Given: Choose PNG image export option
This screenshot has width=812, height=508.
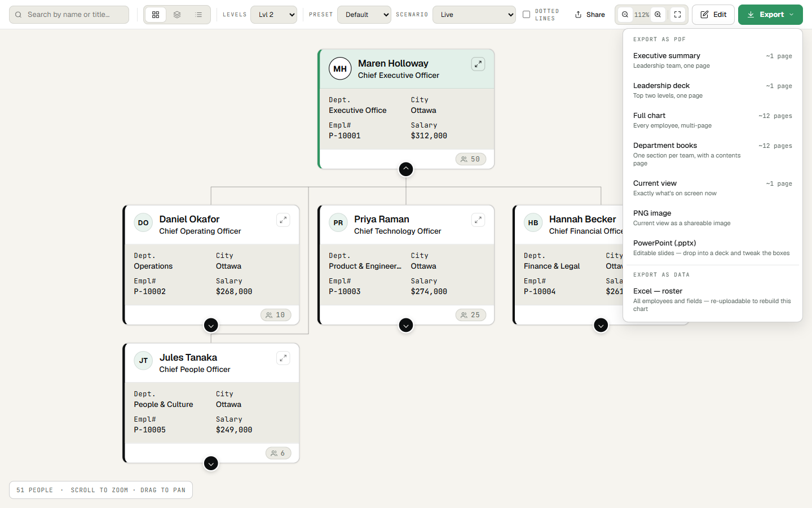Looking at the screenshot, I should [713, 218].
